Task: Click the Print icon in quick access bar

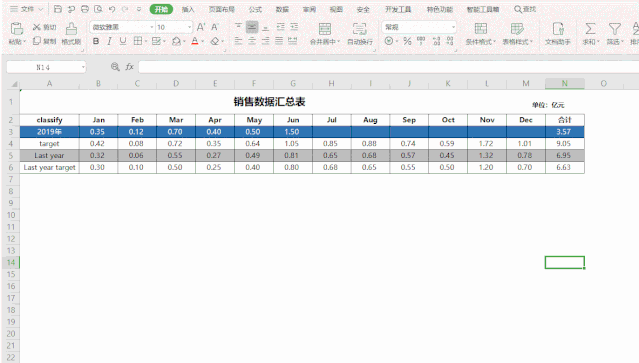Action: click(x=85, y=9)
